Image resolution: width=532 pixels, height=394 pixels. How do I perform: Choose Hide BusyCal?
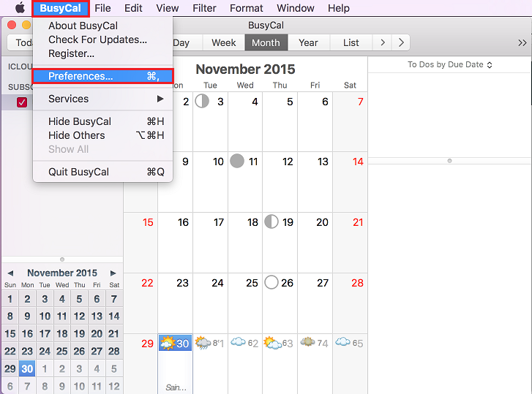[x=102, y=121]
